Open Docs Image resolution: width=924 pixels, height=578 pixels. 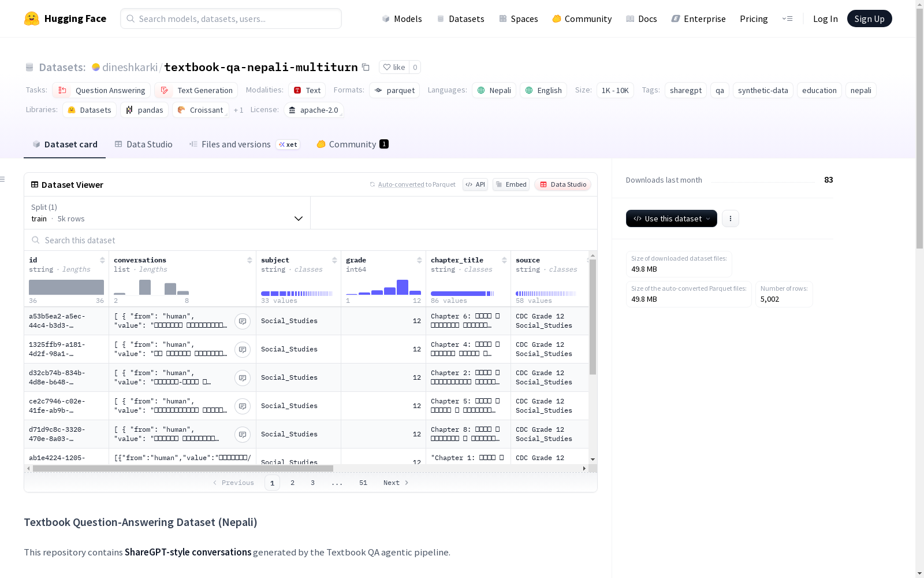(x=641, y=18)
